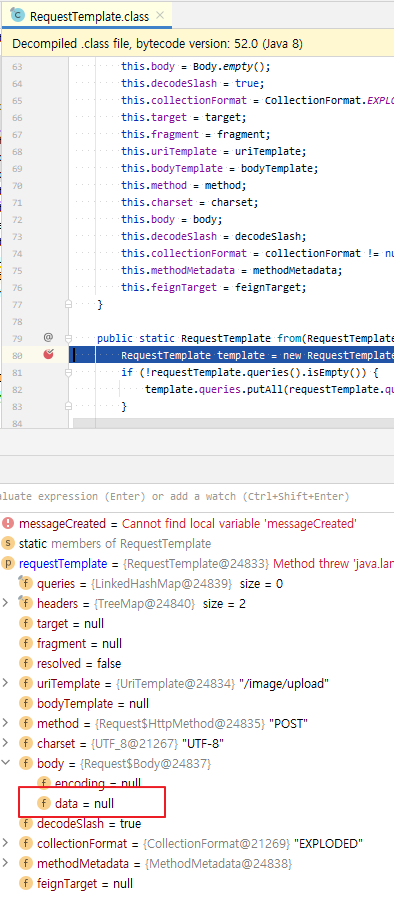Click the field icon next to feignTarget

coord(25,883)
